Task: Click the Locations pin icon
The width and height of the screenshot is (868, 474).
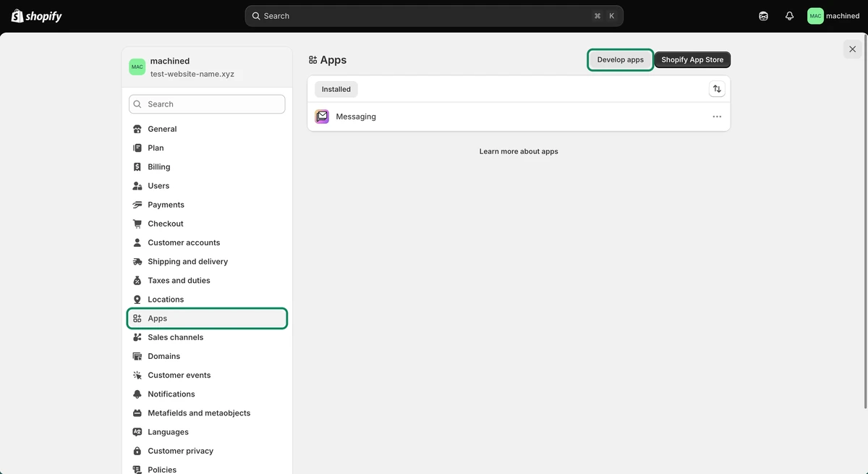Action: [137, 300]
